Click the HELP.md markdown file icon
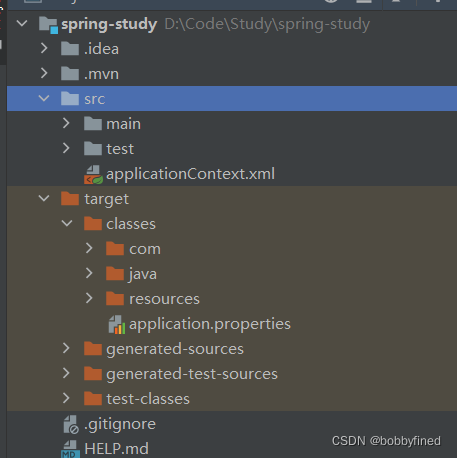Screen dimensions: 457x458 71,449
